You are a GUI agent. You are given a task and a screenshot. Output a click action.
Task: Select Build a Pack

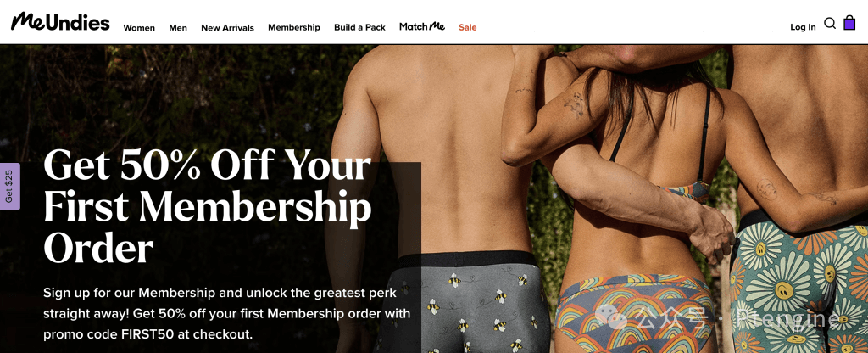pos(359,27)
